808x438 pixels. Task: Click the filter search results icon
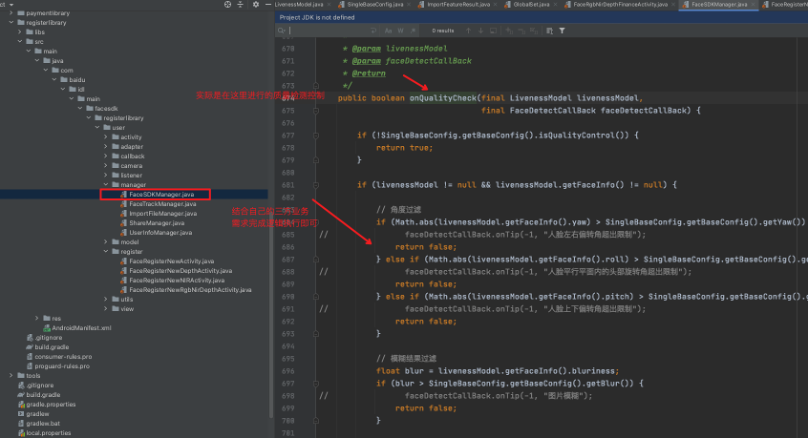[562, 31]
